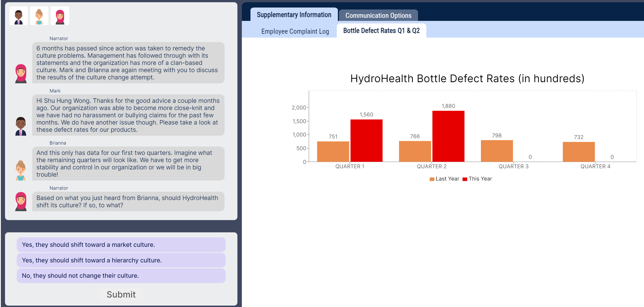The height and width of the screenshot is (307, 644).
Task: Click the narrator's question about shifting culture
Action: point(128,201)
